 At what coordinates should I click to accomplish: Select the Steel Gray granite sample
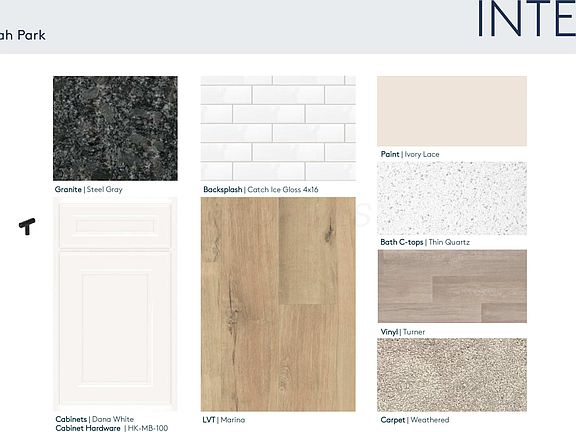point(115,128)
